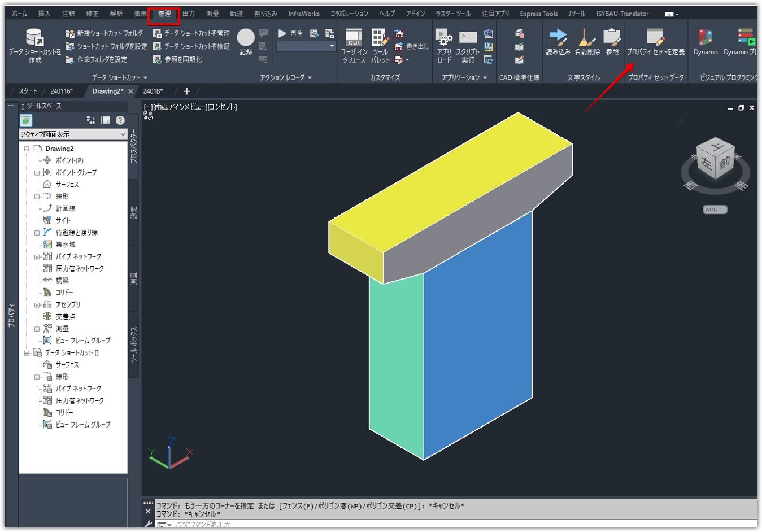Viewport: 762px width, 532px height.
Task: Open the Toolspace help question mark icon
Action: coord(120,120)
